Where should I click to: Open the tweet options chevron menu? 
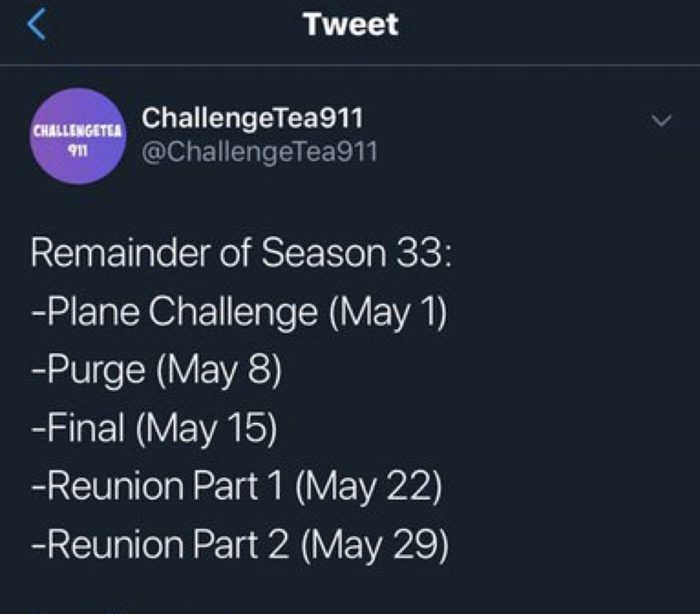(x=661, y=120)
